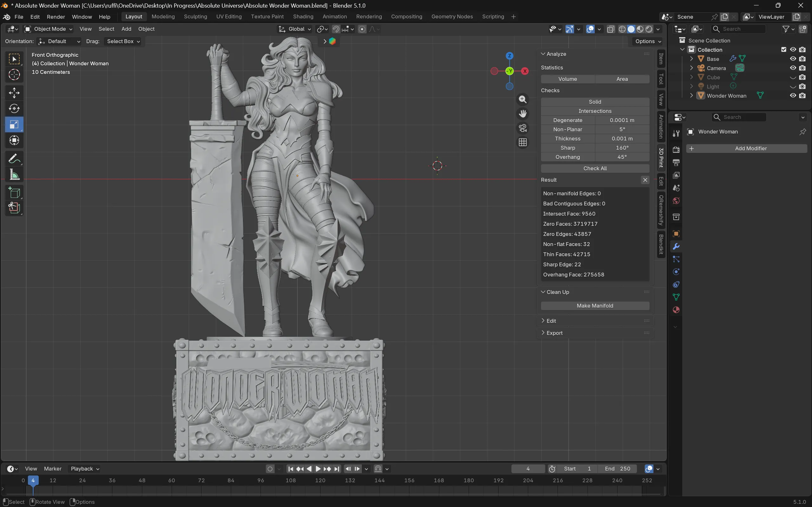Open the Object Data properties tab icon

[x=676, y=297]
